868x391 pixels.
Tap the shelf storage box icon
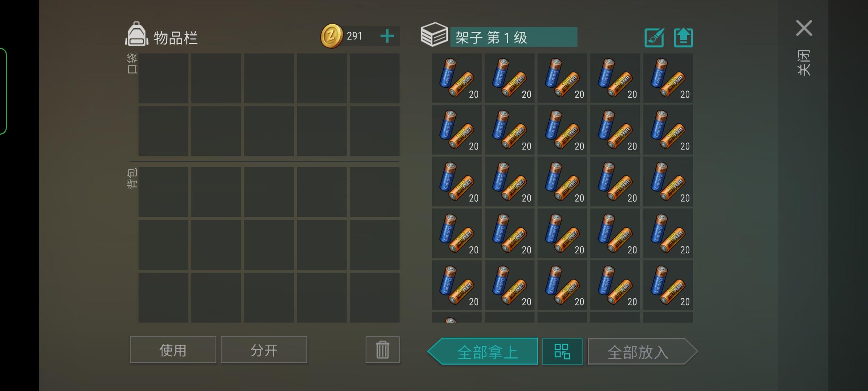pos(434,34)
